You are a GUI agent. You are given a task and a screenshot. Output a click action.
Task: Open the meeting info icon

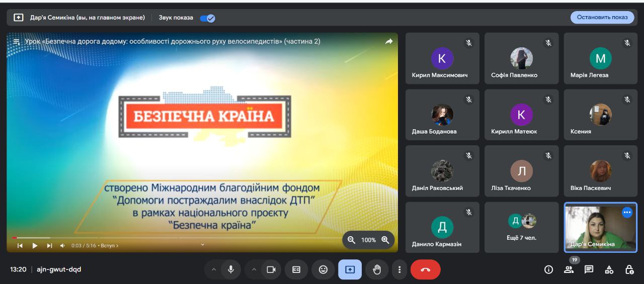pos(548,270)
